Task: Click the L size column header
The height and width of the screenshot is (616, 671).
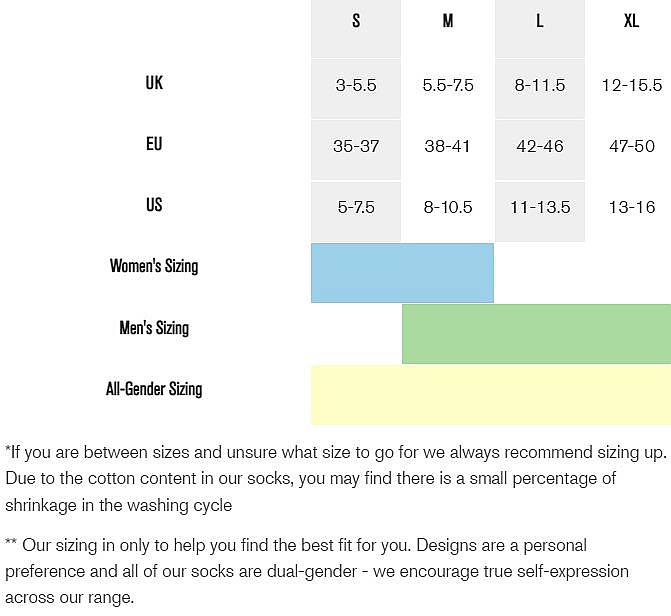Action: (540, 21)
